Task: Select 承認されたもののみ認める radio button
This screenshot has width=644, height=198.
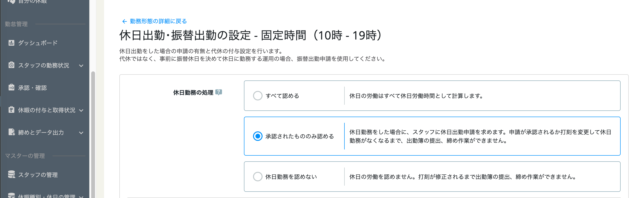Action: pyautogui.click(x=258, y=136)
